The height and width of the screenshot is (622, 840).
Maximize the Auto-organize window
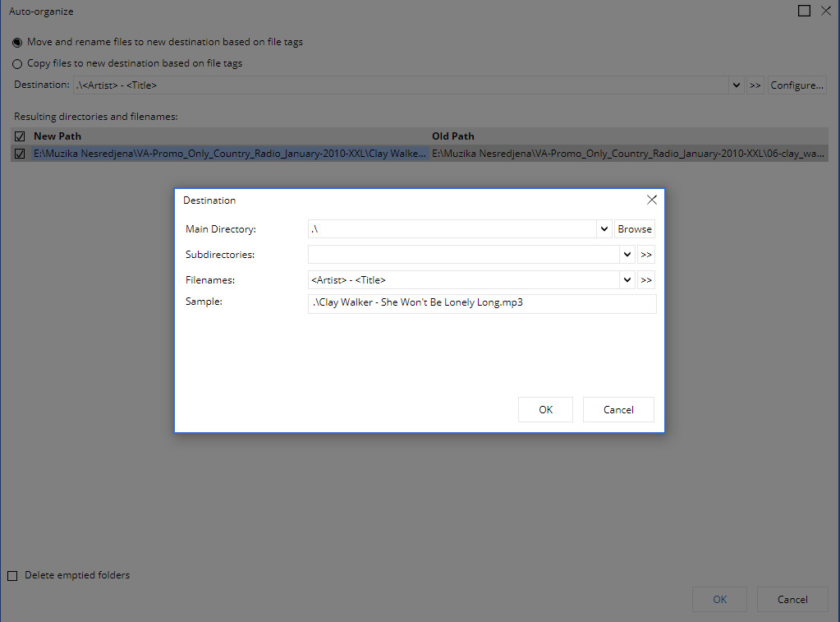[804, 11]
